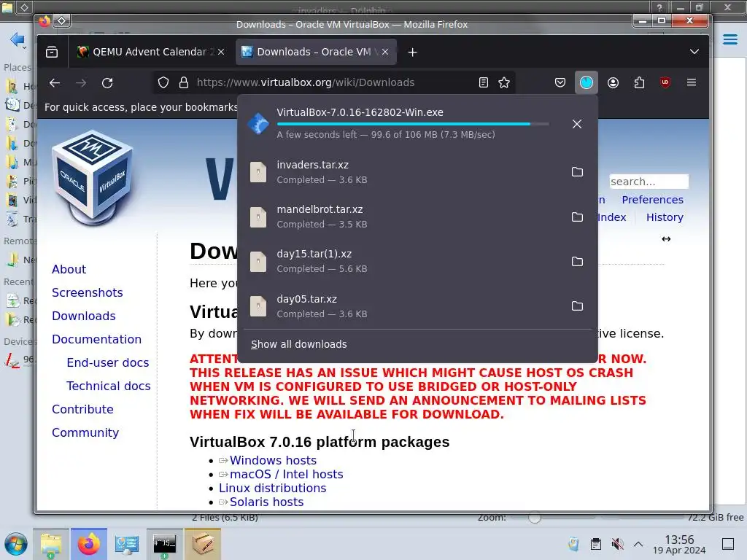The width and height of the screenshot is (747, 560).
Task: Open the package box taskbar icon
Action: click(x=203, y=544)
